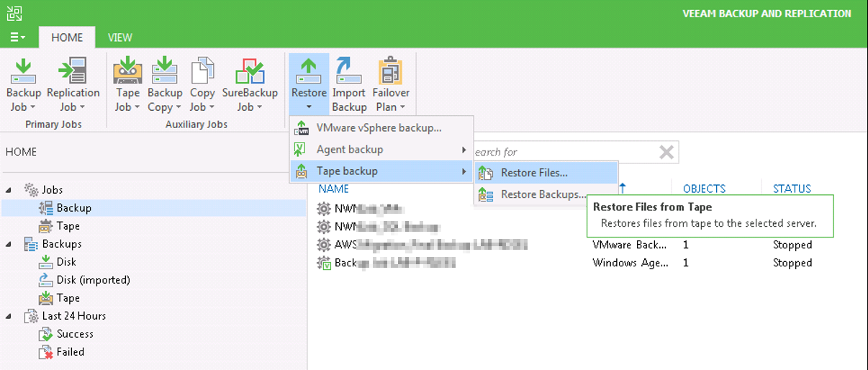Click the gear icon of AWS job
The height and width of the screenshot is (370, 868).
(x=324, y=245)
